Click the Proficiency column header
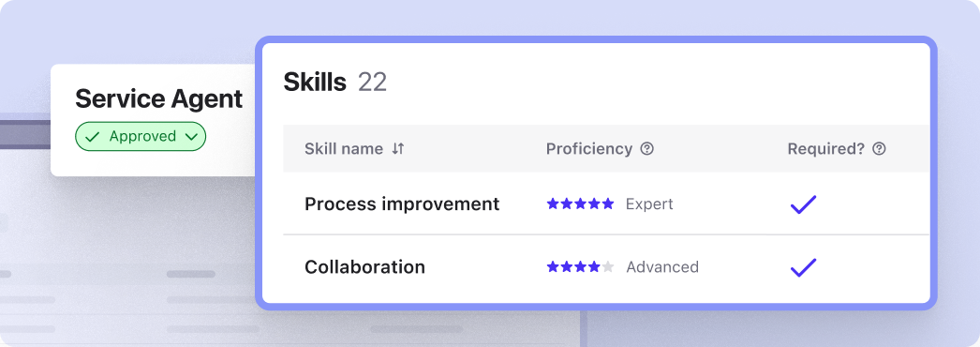This screenshot has height=347, width=980. tap(588, 149)
